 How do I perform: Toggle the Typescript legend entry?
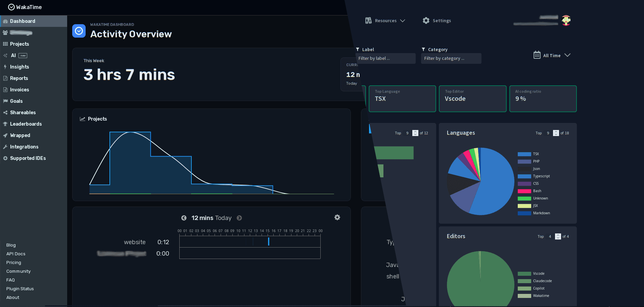[x=534, y=176]
